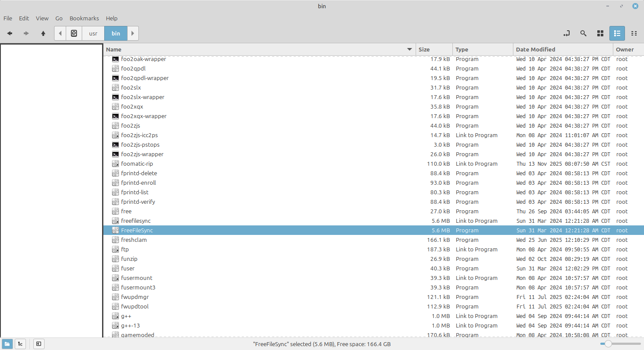
Task: Select the fwupdtool file name
Action: tap(135, 306)
